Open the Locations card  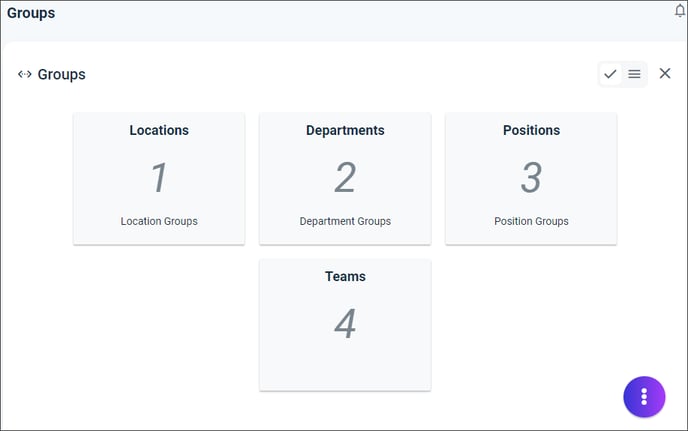click(x=159, y=178)
